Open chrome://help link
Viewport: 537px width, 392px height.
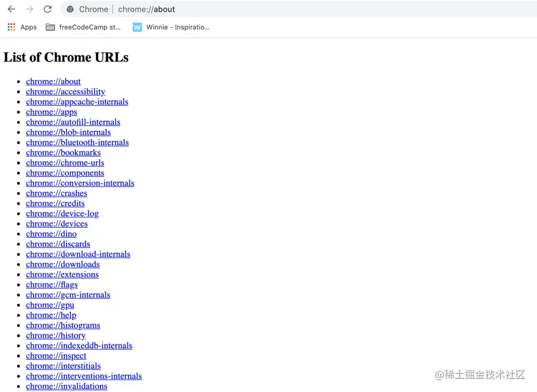[x=51, y=315]
